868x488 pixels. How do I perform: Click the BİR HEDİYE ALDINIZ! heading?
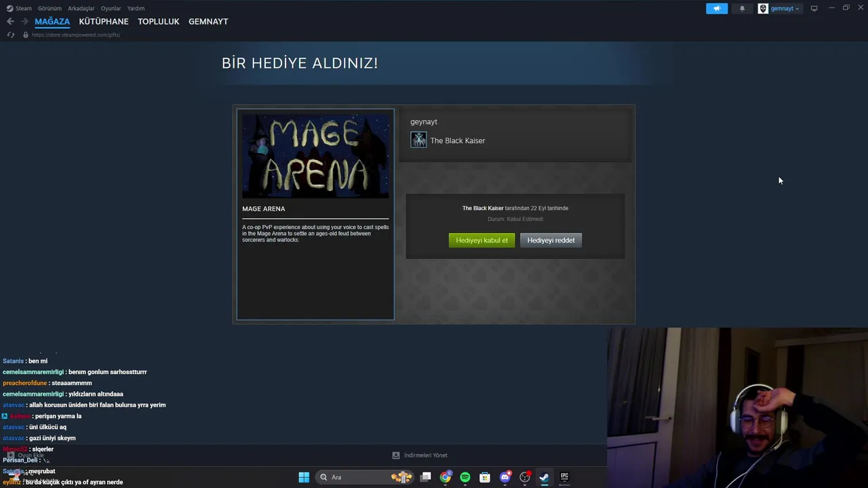point(300,63)
